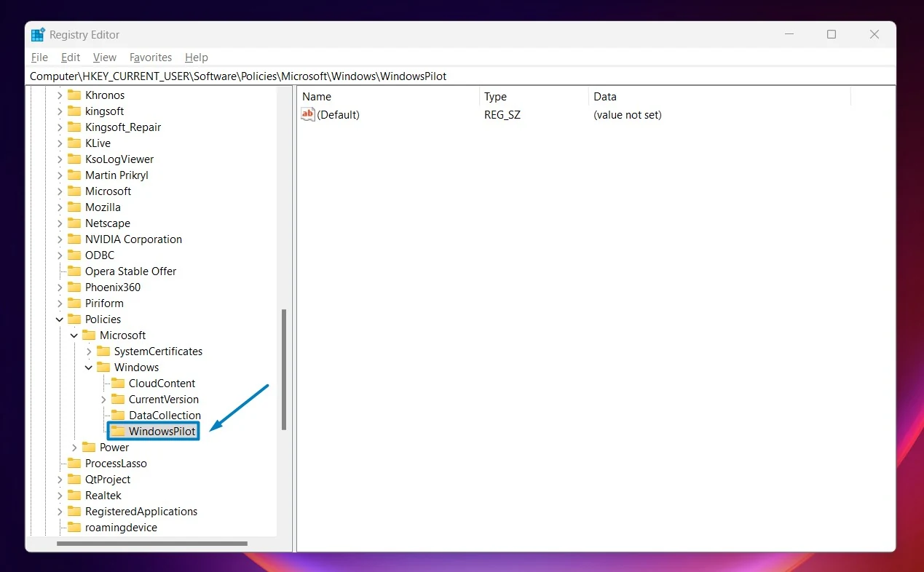Select the CloudContent key
The width and height of the screenshot is (924, 572).
pyautogui.click(x=162, y=384)
